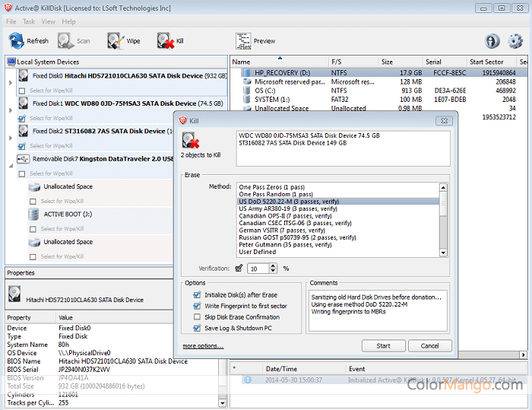This screenshot has width=532, height=410.
Task: Toggle Save Log & Shutdown PC
Action: tap(197, 328)
